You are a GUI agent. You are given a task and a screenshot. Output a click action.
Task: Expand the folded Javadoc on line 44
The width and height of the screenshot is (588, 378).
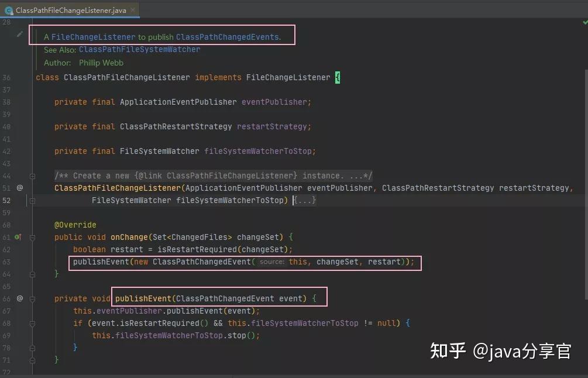[33, 176]
